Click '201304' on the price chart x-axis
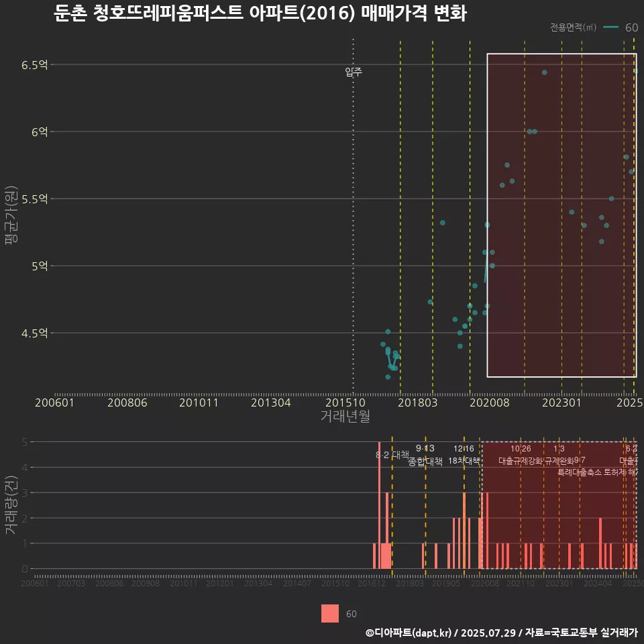Screen dimensions: 644x644 tap(270, 402)
